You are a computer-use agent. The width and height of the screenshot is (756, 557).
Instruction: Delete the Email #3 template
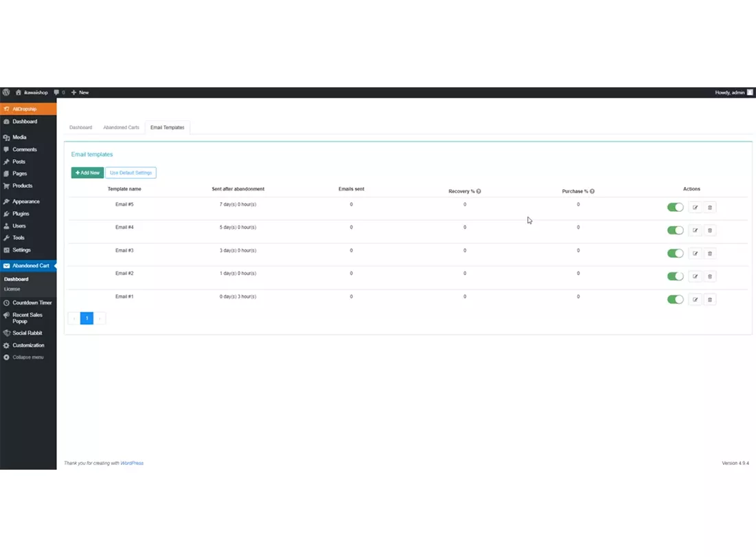click(710, 254)
